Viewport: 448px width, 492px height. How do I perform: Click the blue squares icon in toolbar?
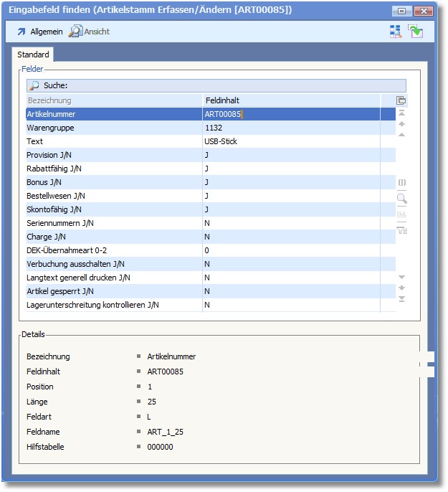pyautogui.click(x=396, y=31)
